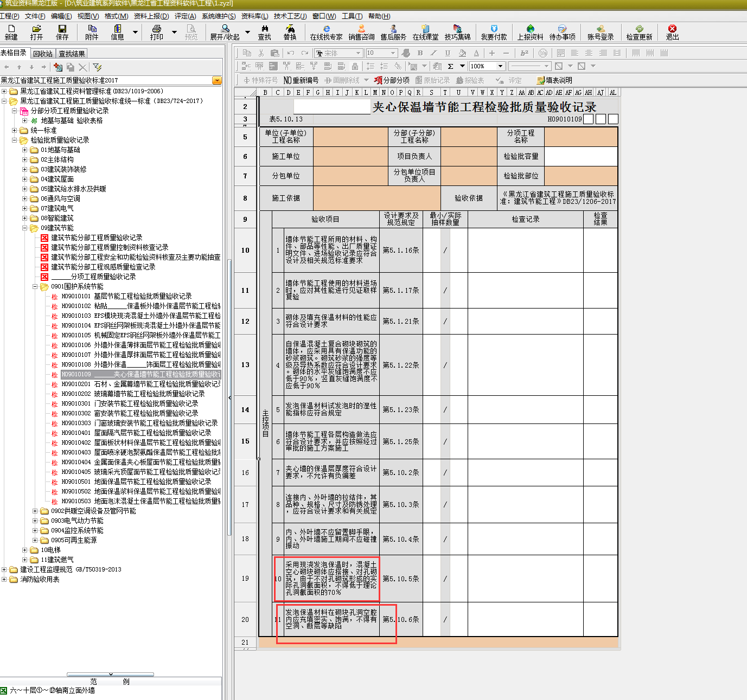
Task: Open the 附件 (Attachment) tool
Action: (x=92, y=33)
